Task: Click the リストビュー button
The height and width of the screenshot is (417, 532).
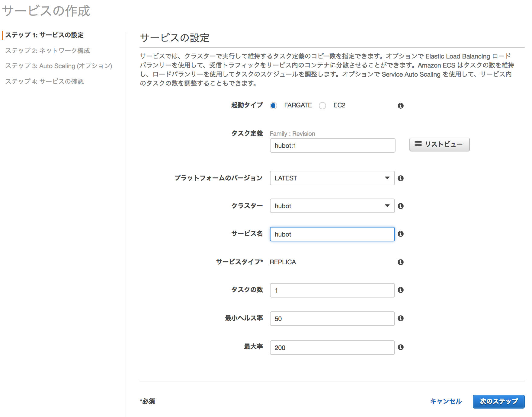Action: [439, 144]
